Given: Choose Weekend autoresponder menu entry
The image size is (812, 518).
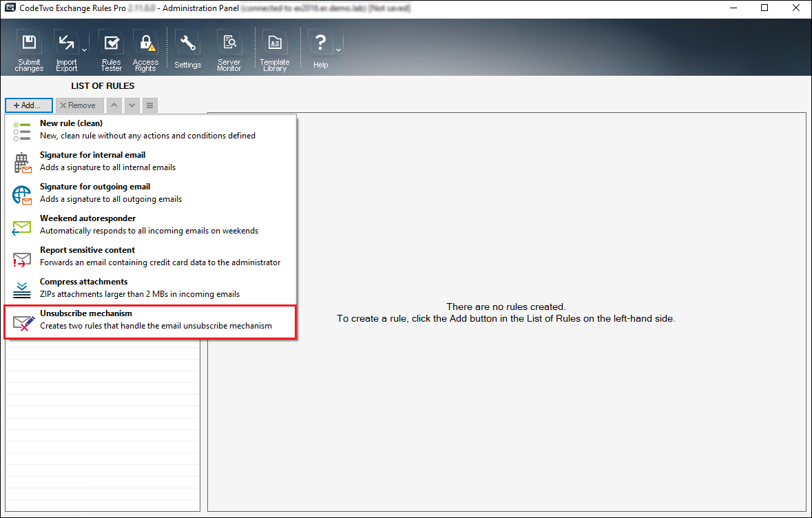Looking at the screenshot, I should pyautogui.click(x=150, y=225).
